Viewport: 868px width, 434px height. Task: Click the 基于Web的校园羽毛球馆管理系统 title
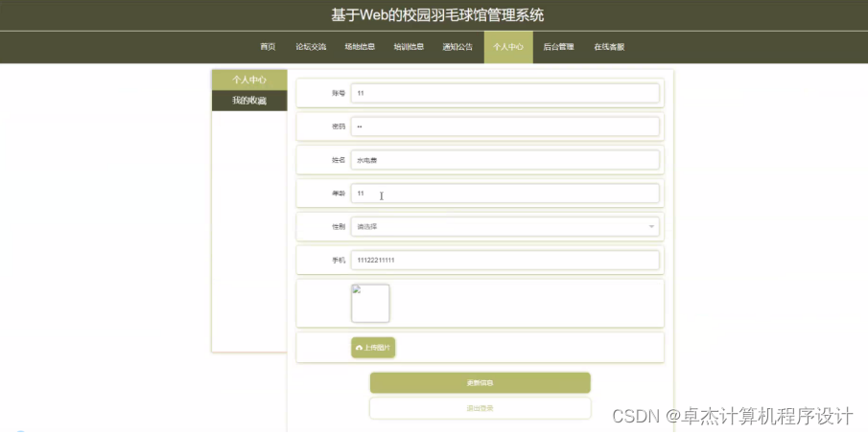coord(437,15)
